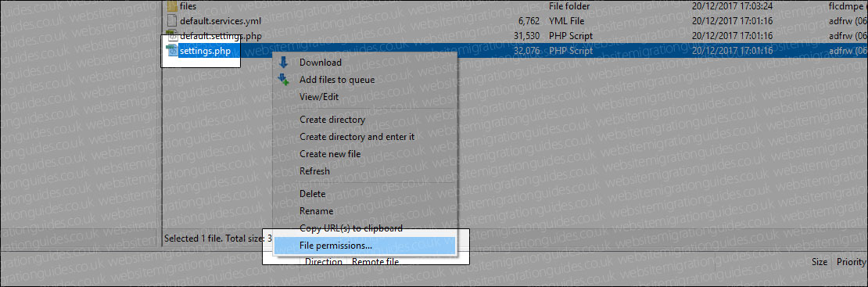The width and height of the screenshot is (868, 287).
Task: Click the Selected 1 file status text
Action: 218,239
